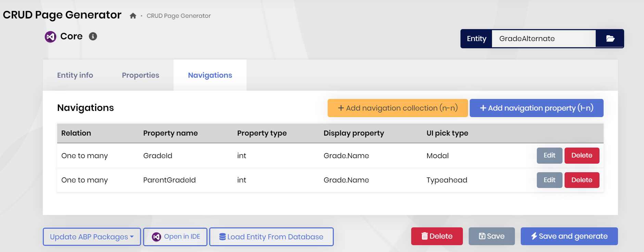Open the Entity info tab

[75, 75]
